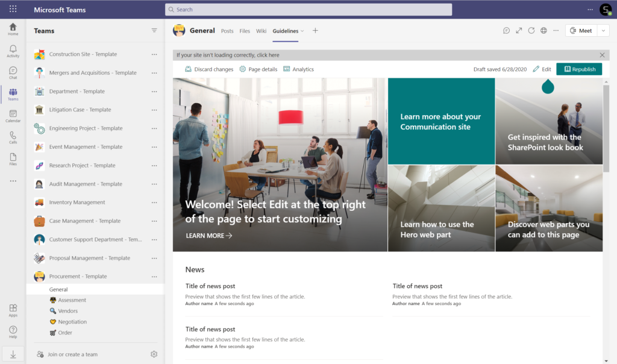This screenshot has height=364, width=617.
Task: Click Discard changes
Action: click(x=209, y=69)
